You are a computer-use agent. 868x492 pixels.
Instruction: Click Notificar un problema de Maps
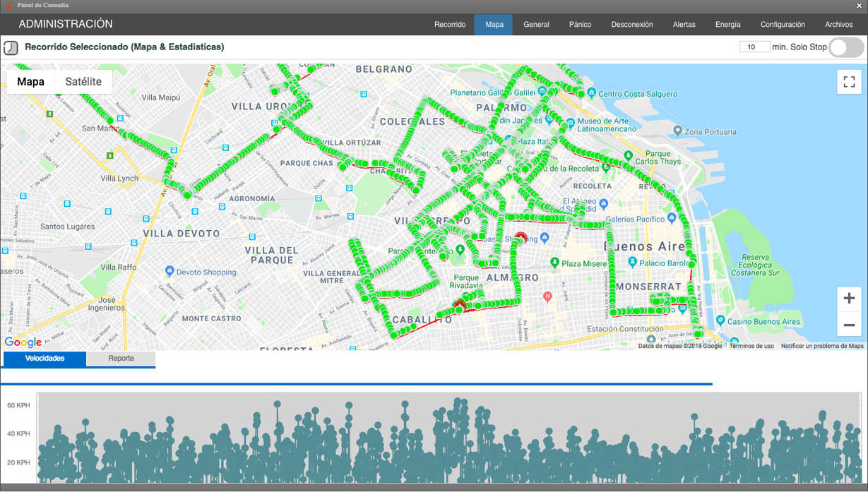[x=822, y=346]
